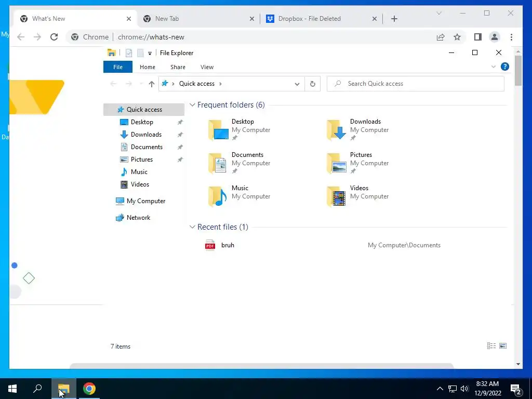
Task: Switch to Large icons view in status bar
Action: (503, 345)
